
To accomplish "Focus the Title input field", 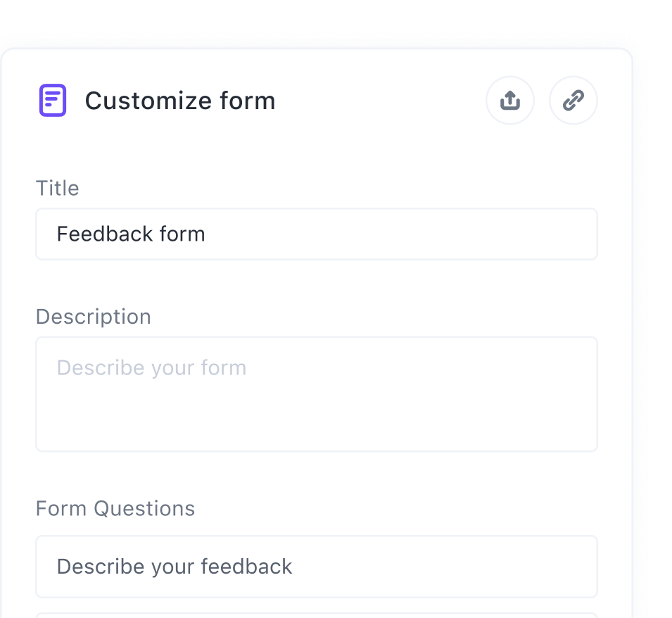I will click(317, 234).
